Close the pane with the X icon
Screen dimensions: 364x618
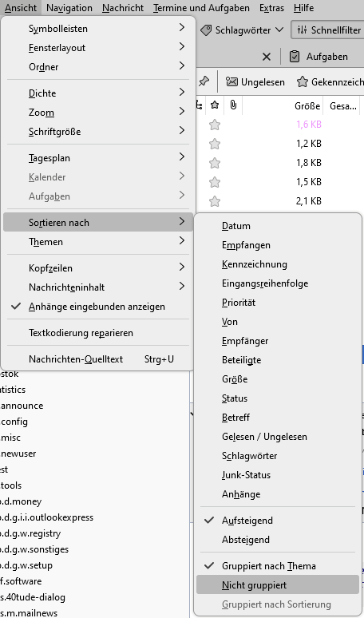tap(267, 57)
